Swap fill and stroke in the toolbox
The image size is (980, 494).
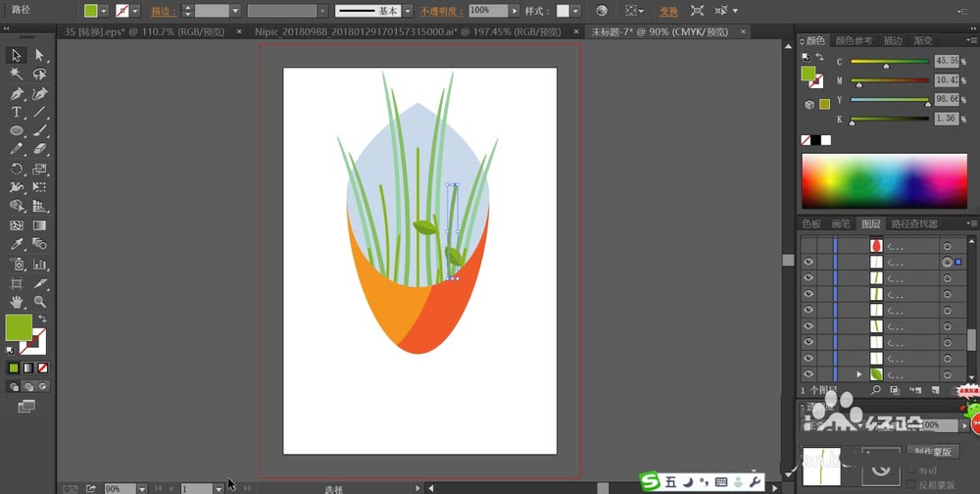(42, 319)
